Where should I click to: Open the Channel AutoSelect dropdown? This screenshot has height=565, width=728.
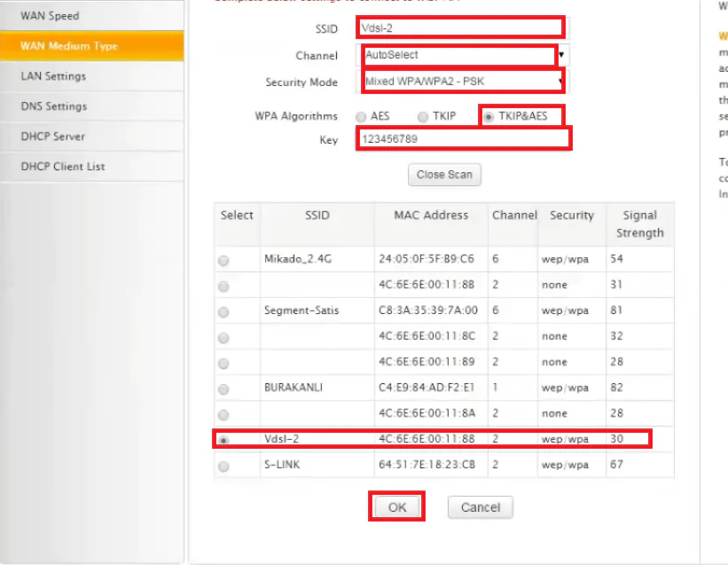[465, 55]
